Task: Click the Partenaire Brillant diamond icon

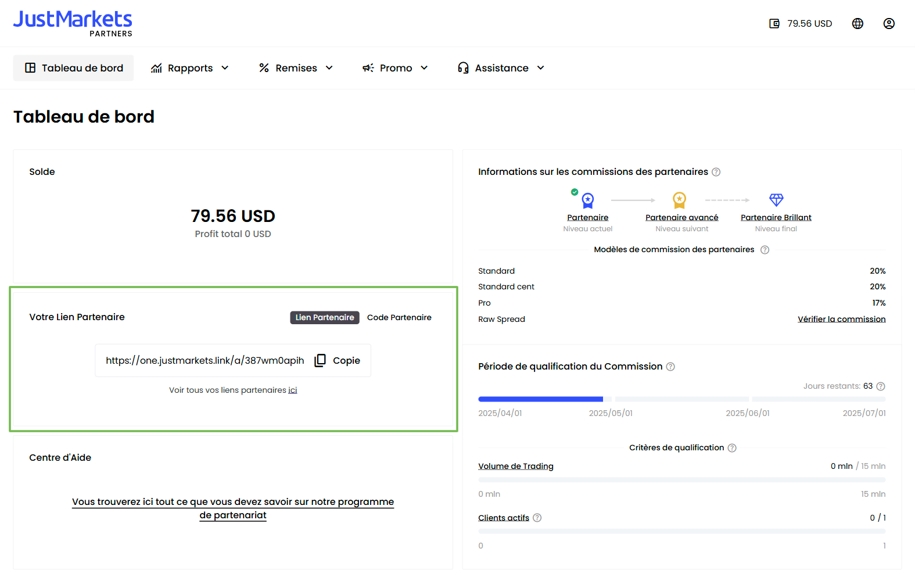Action: [x=776, y=200]
